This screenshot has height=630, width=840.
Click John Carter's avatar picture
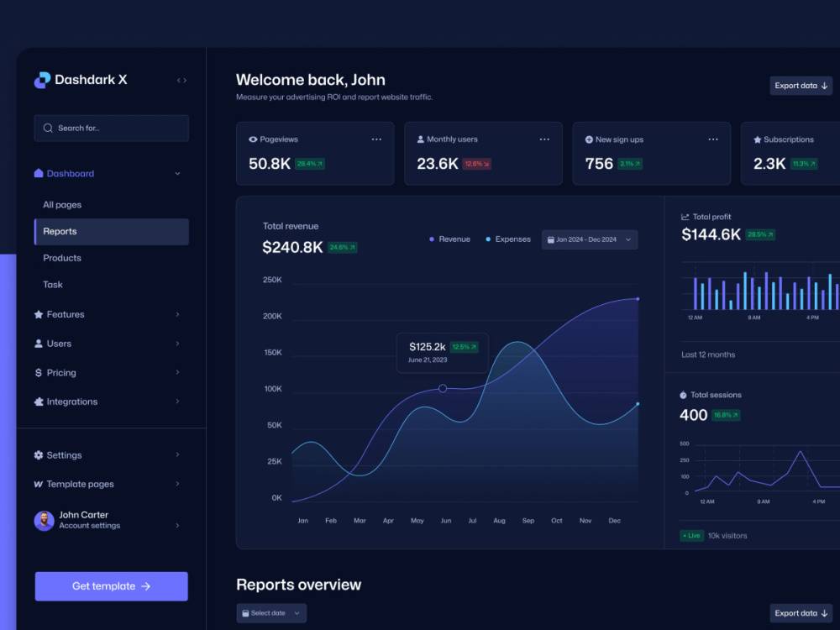pyautogui.click(x=44, y=520)
